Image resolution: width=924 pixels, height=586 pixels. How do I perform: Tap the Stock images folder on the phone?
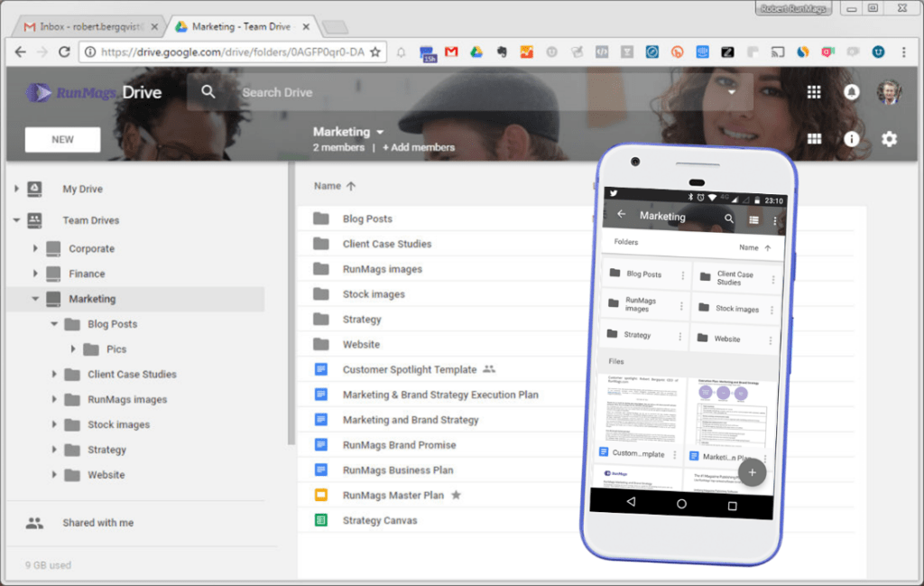(x=735, y=309)
